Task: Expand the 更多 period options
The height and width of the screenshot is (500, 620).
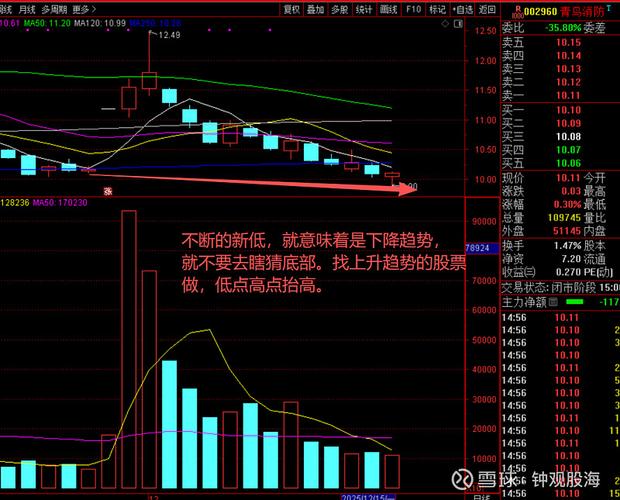Action: [x=84, y=9]
